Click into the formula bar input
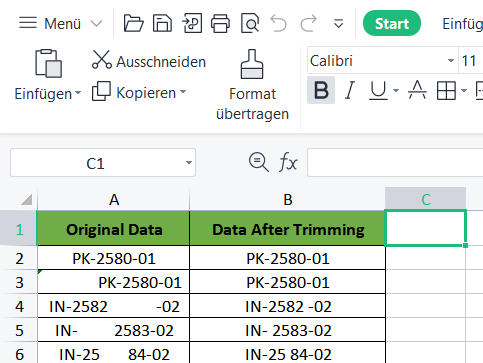 (395, 163)
